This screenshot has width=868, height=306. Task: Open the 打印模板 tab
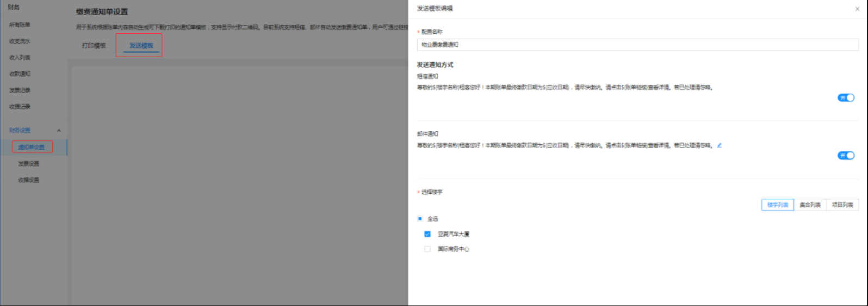click(94, 46)
